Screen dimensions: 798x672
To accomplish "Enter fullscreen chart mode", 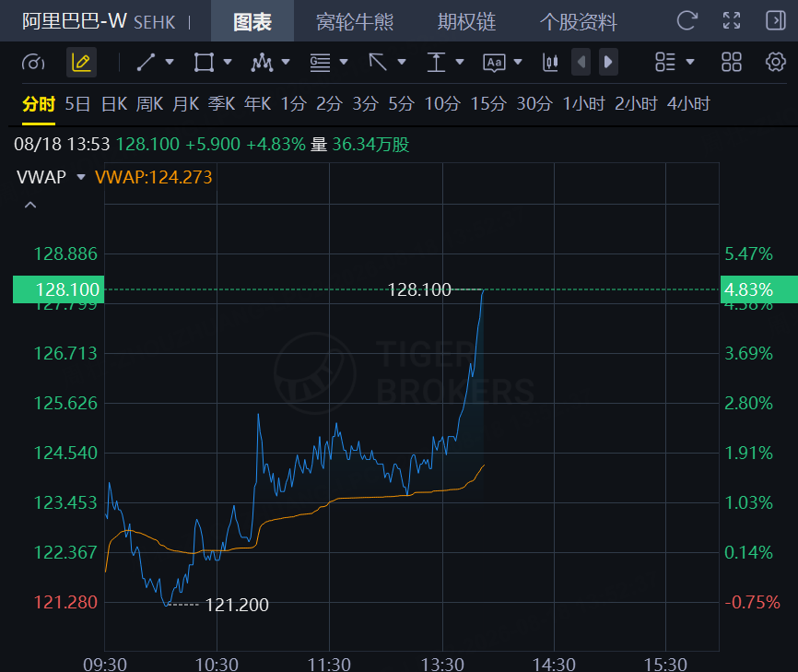I will [732, 21].
